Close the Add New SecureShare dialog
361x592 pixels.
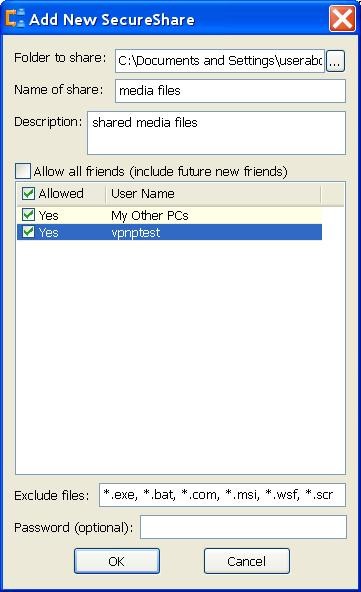pos(342,18)
